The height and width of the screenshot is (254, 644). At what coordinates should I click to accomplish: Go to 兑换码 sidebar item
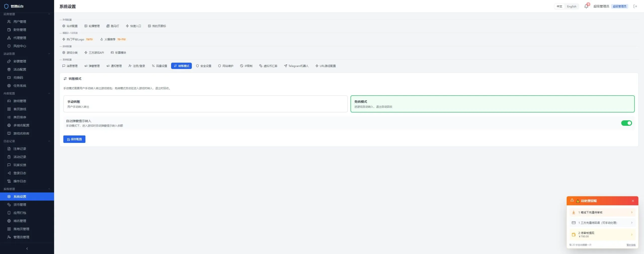pos(27,77)
